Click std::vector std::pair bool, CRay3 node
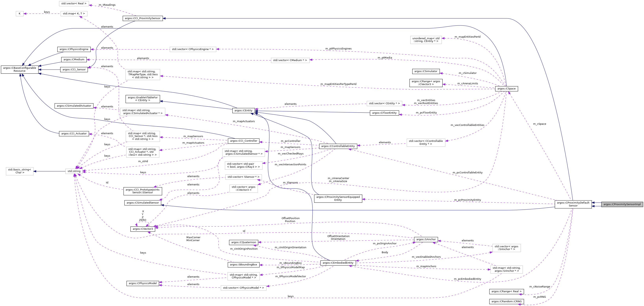This screenshot has width=644, height=306. (244, 165)
